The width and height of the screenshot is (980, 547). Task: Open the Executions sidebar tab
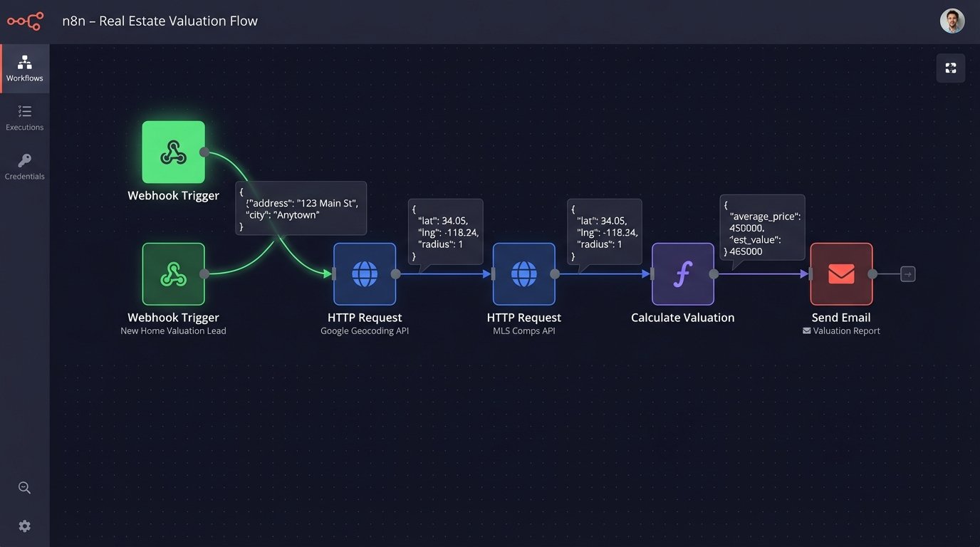pyautogui.click(x=25, y=118)
